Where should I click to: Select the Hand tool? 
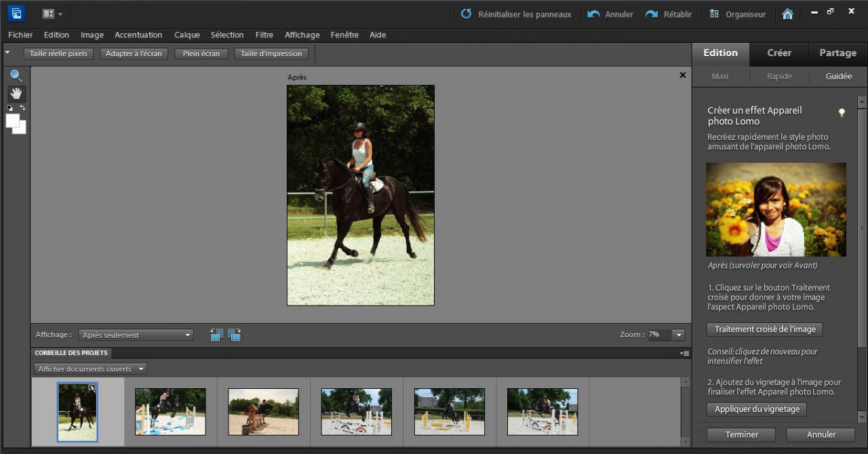click(x=16, y=94)
